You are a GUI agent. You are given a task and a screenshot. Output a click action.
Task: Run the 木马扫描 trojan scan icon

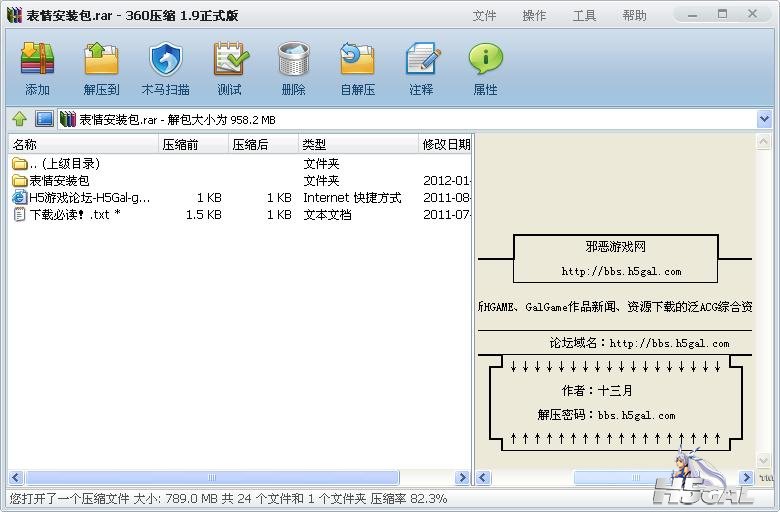165,62
